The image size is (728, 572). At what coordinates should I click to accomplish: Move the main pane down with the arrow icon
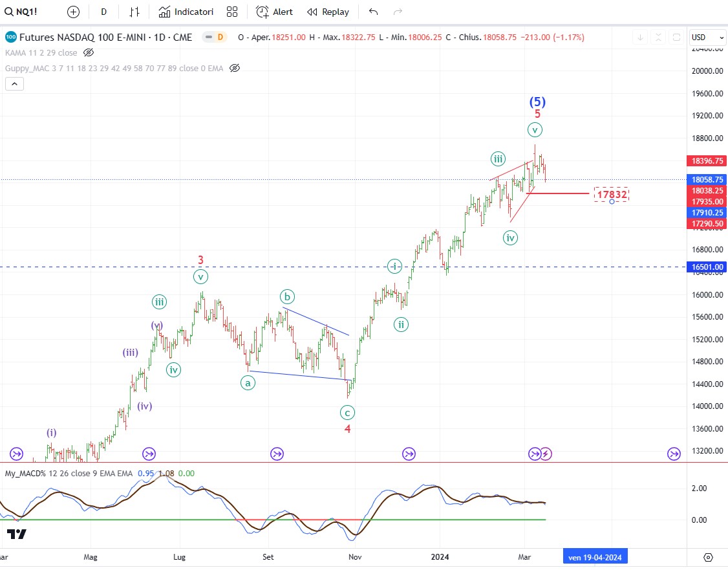click(640, 37)
